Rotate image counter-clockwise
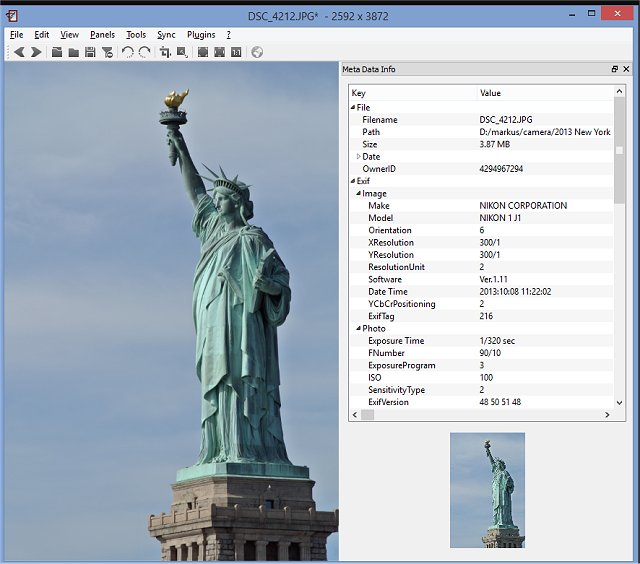The image size is (640, 564). pyautogui.click(x=127, y=52)
